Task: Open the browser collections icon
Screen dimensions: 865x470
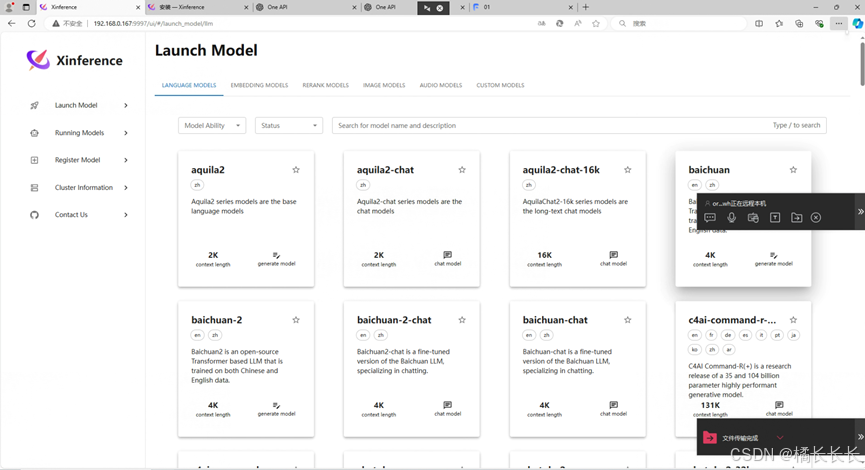Action: tap(799, 24)
